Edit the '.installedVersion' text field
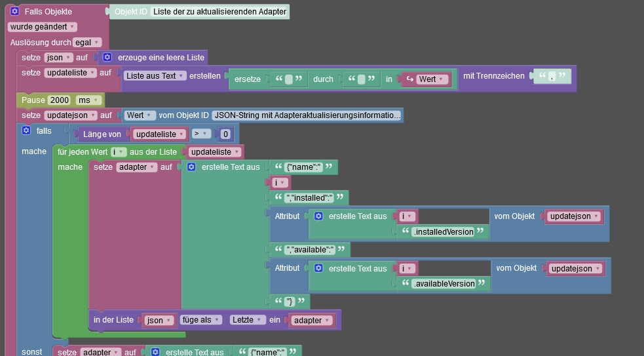This screenshot has width=644, height=356. coord(443,231)
